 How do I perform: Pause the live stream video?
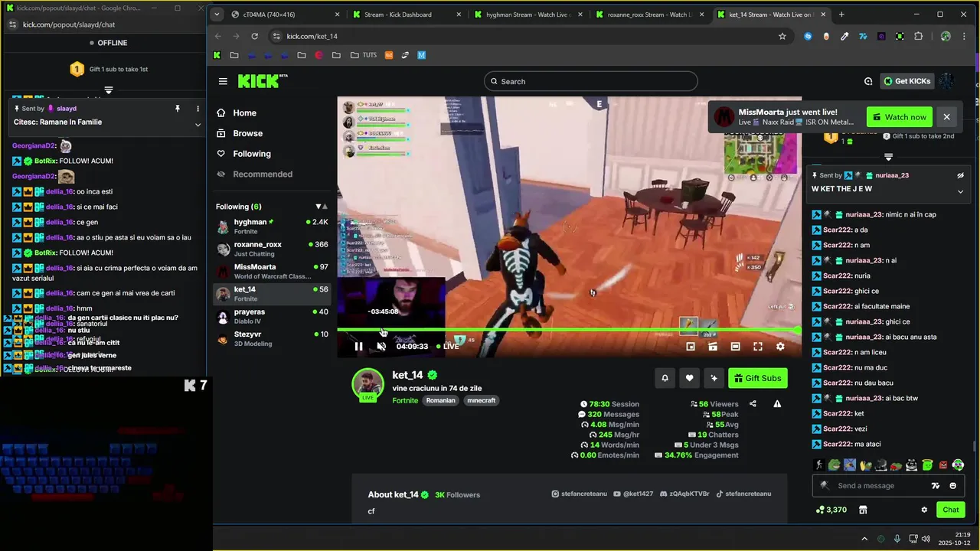point(358,347)
